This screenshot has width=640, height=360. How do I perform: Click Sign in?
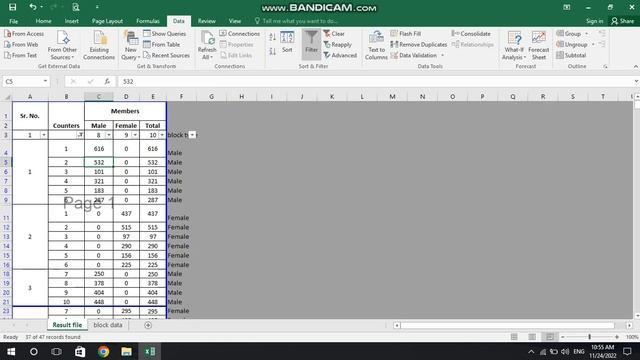(594, 21)
